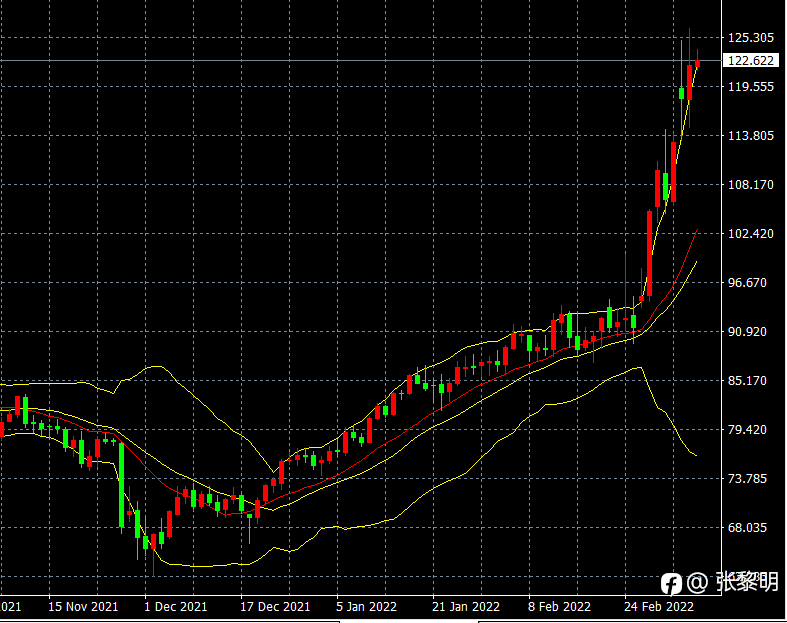Click the 21 Jan 2022 date label
Screen dimensions: 787x623
coord(466,607)
